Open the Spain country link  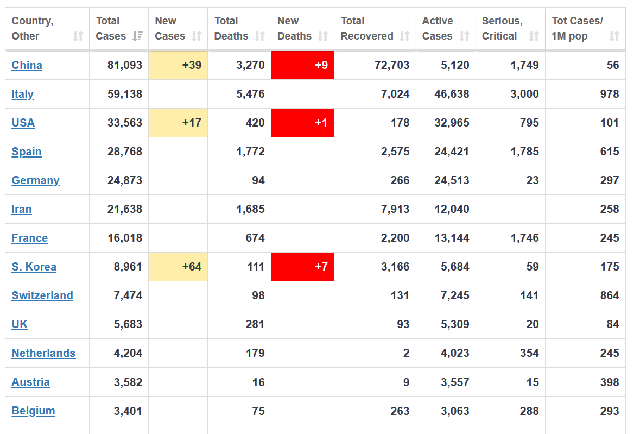[x=27, y=152]
